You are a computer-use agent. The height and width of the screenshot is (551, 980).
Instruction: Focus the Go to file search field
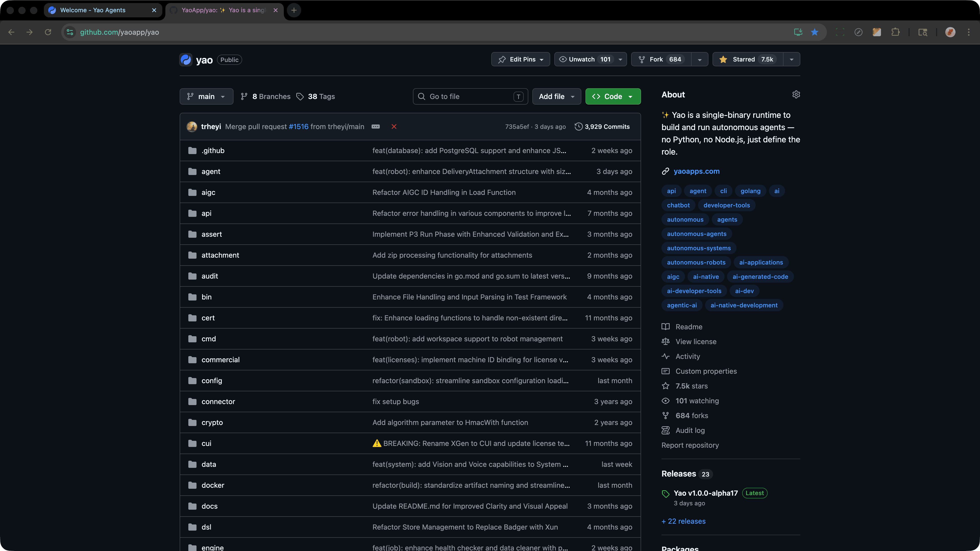point(470,97)
